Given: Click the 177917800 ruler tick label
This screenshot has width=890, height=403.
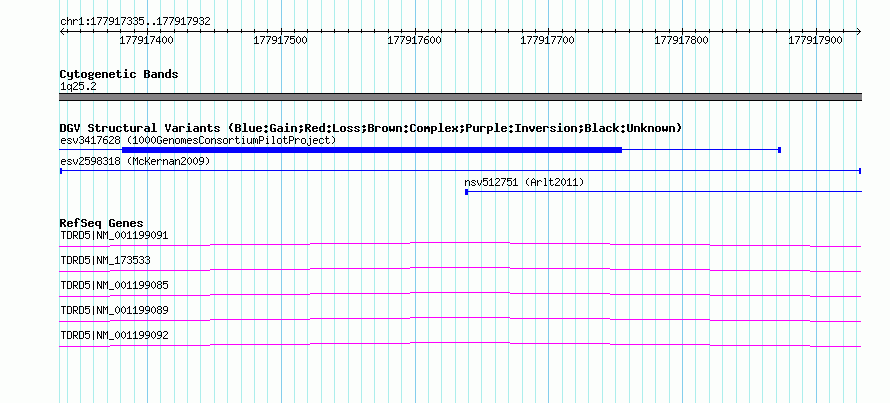Looking at the screenshot, I should pyautogui.click(x=682, y=40).
